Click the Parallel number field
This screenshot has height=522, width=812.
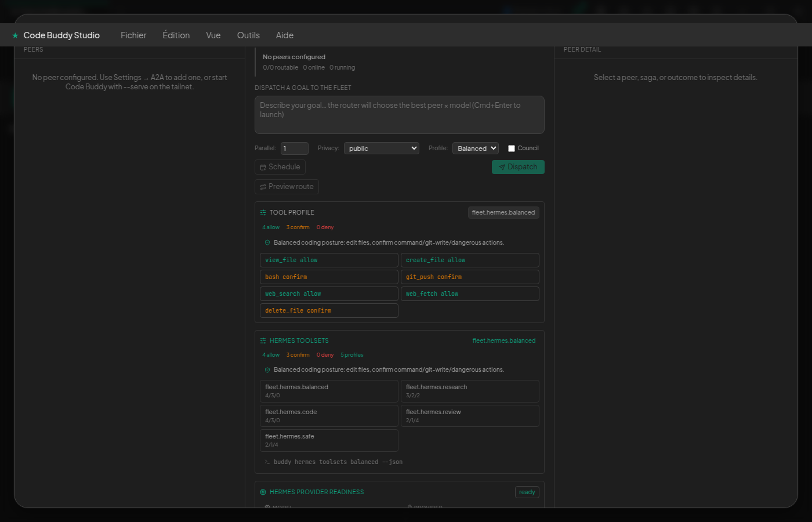tap(295, 148)
